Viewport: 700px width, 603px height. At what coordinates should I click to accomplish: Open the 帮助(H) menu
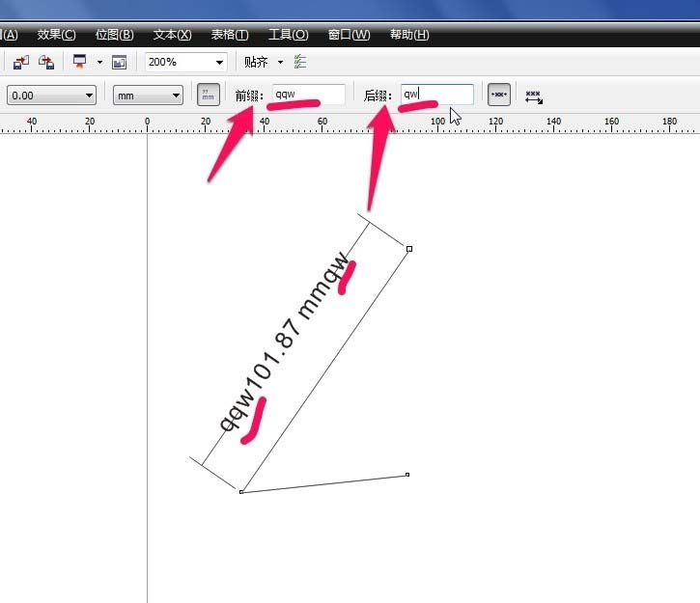pos(409,35)
